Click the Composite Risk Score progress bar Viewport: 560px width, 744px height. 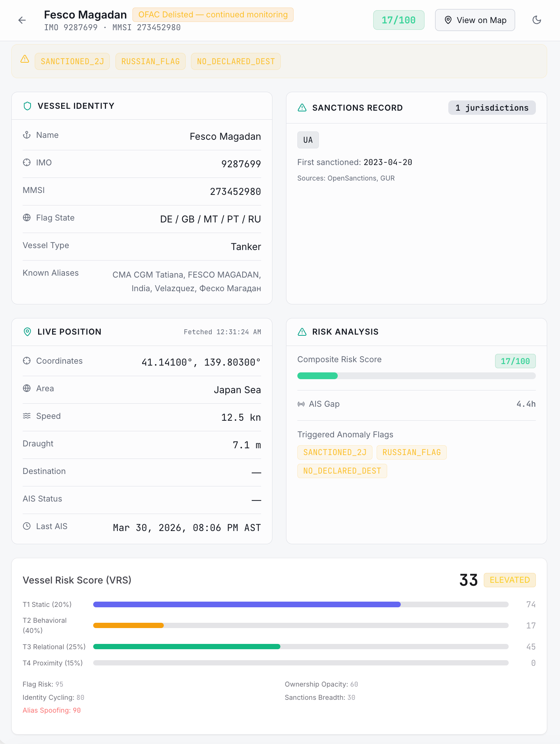(x=416, y=376)
